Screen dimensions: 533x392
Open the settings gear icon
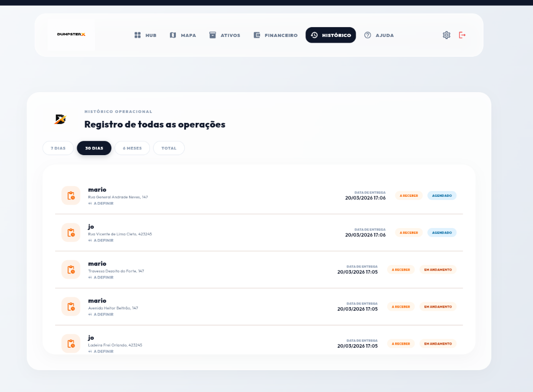tap(446, 35)
